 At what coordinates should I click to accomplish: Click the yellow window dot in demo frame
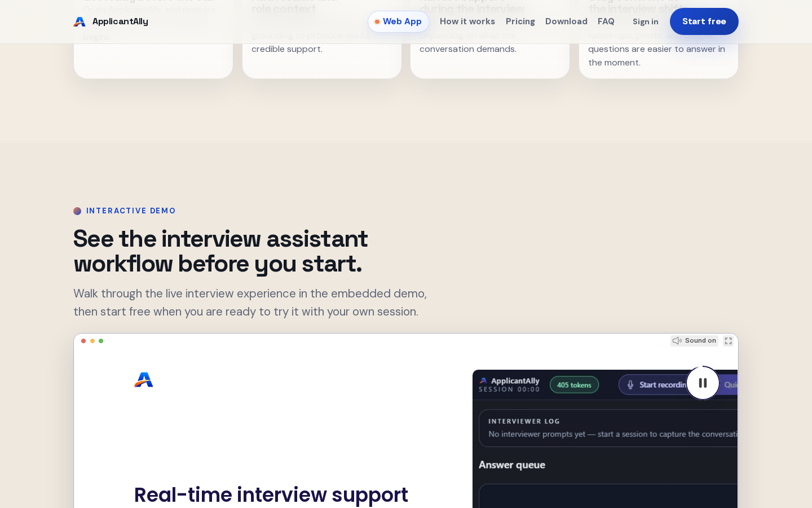pyautogui.click(x=92, y=341)
